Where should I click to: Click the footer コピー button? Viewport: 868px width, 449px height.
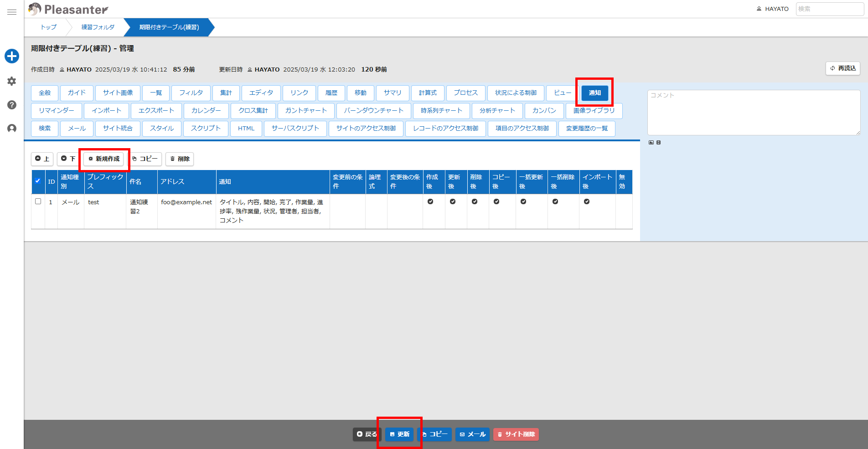434,434
